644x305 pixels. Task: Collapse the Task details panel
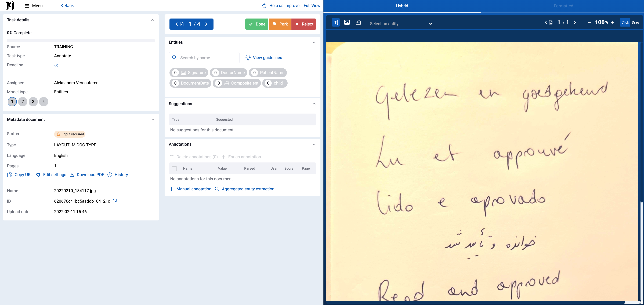153,20
